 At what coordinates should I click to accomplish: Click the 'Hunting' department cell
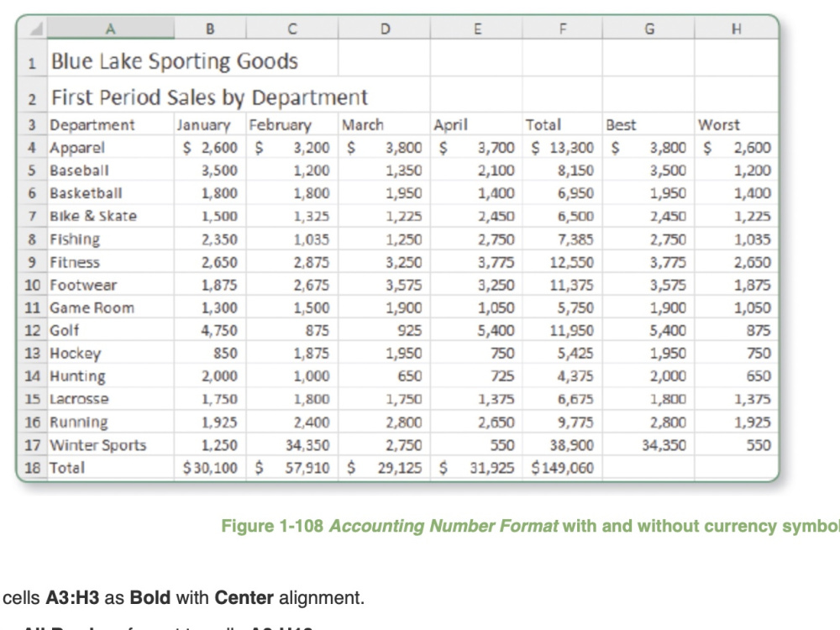pyautogui.click(x=110, y=376)
